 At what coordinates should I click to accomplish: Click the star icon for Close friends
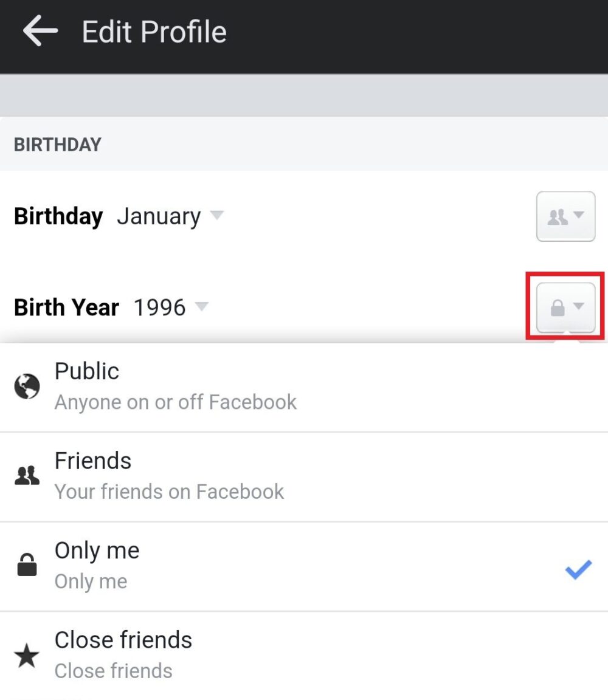tap(27, 656)
